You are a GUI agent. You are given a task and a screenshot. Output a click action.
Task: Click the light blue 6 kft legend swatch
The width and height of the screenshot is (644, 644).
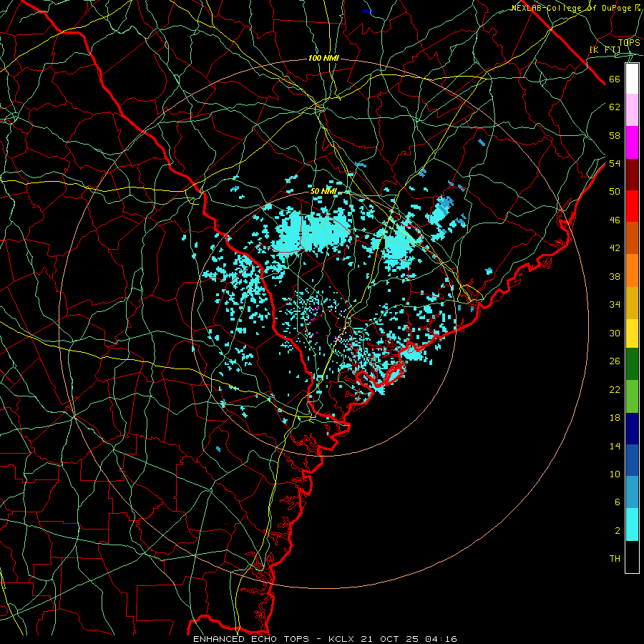[632, 492]
